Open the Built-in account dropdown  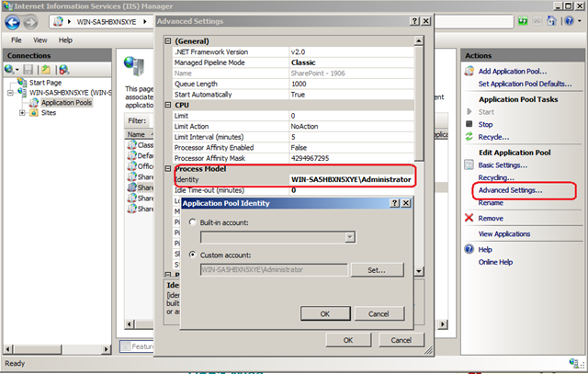point(349,237)
